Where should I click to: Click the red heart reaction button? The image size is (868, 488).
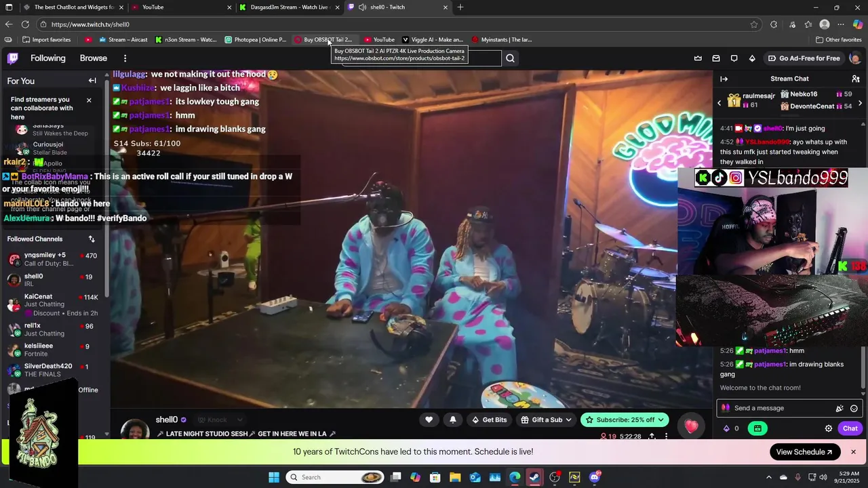[691, 426]
